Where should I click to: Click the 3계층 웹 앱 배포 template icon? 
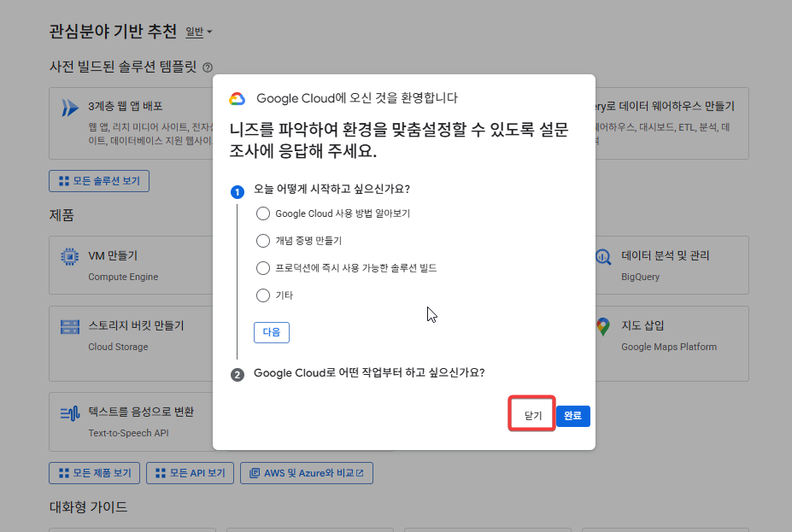click(69, 108)
